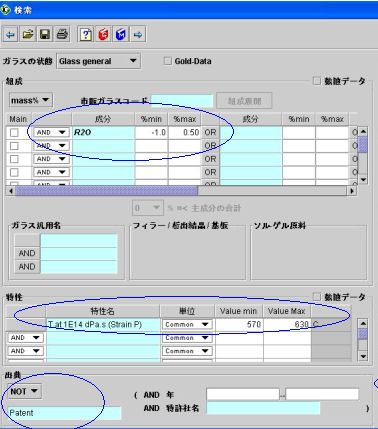Click the blue M book icon
Viewport: 378px width, 429px height.
coord(120,34)
